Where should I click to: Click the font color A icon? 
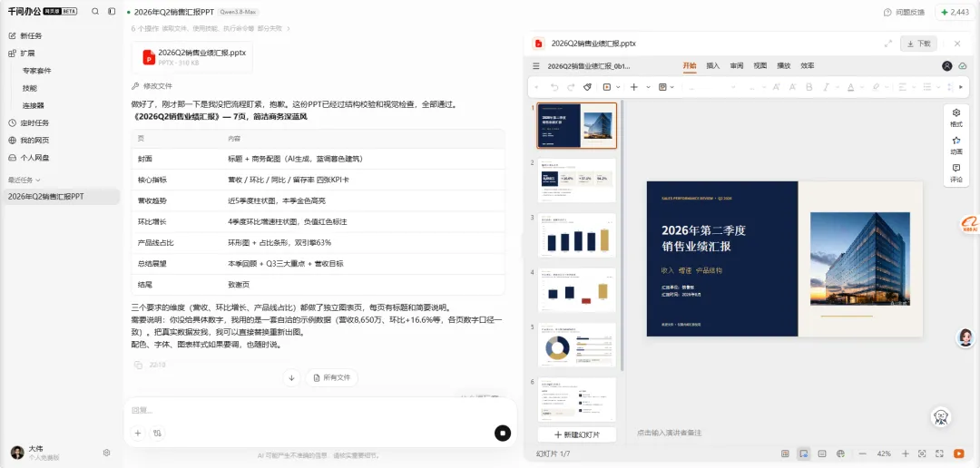850,87
